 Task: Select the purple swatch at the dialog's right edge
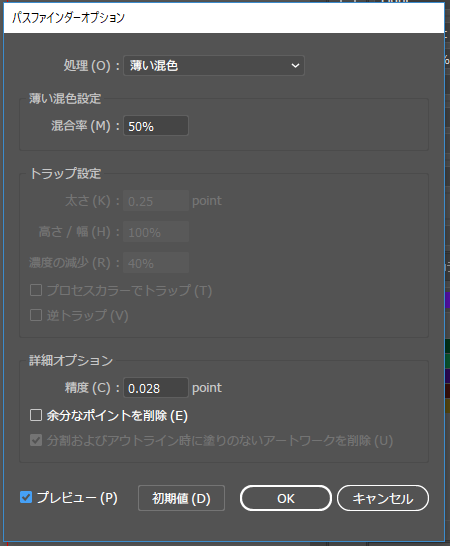(448, 300)
